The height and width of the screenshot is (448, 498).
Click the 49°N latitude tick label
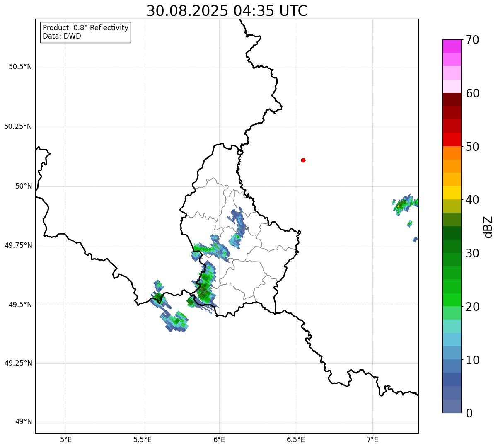coord(24,422)
